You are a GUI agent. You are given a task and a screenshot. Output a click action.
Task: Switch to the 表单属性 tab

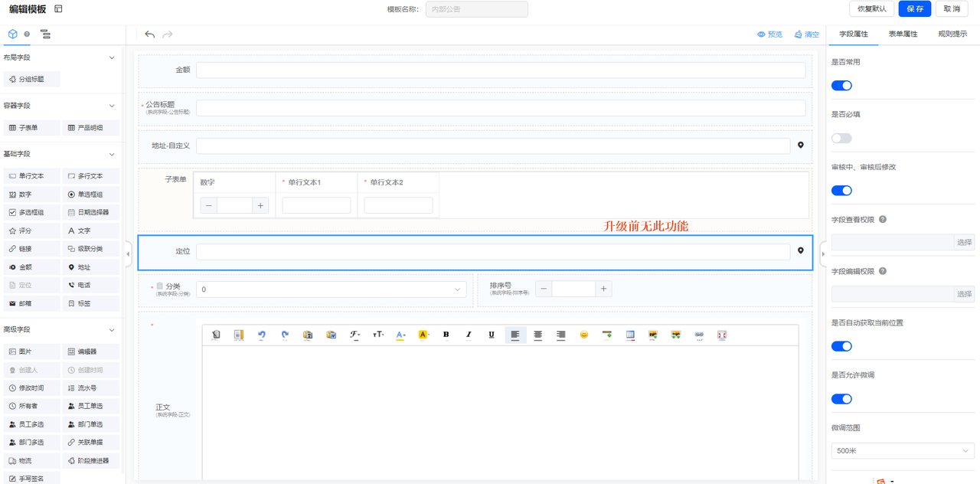[903, 34]
